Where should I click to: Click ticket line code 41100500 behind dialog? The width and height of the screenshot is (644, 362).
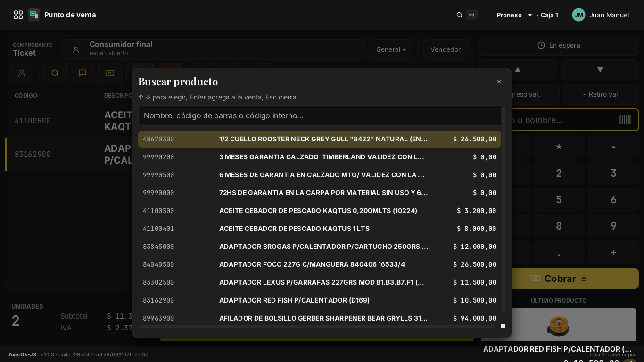(x=33, y=121)
